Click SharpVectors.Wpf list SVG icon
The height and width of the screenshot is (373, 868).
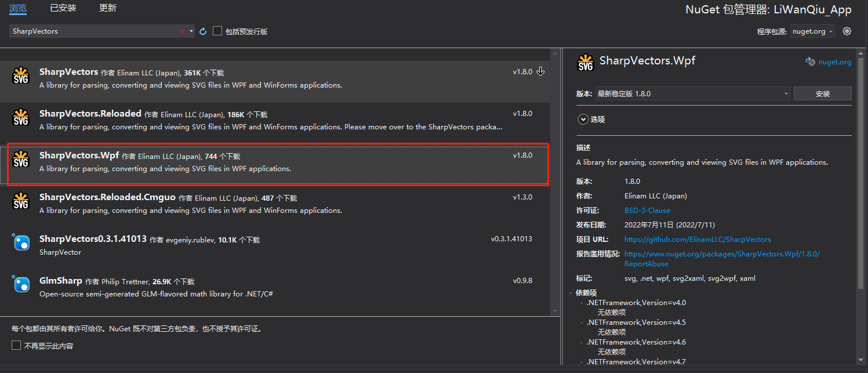coord(21,159)
